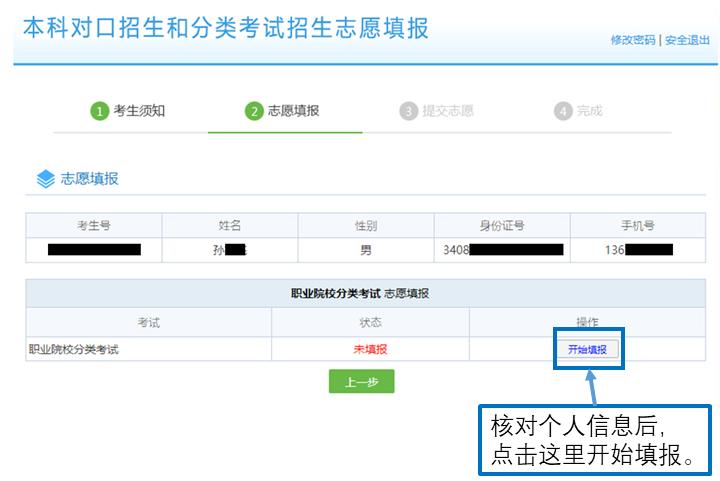This screenshot has width=720, height=481.
Task: Open the 修改密码 link
Action: (x=633, y=40)
